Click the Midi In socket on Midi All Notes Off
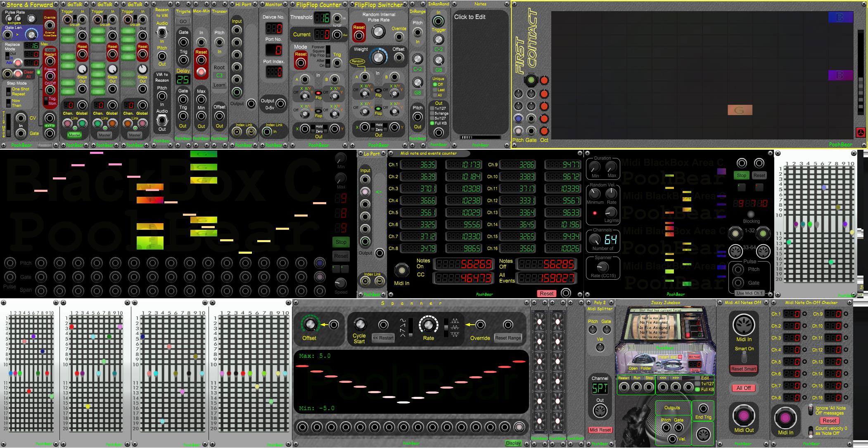 744,325
